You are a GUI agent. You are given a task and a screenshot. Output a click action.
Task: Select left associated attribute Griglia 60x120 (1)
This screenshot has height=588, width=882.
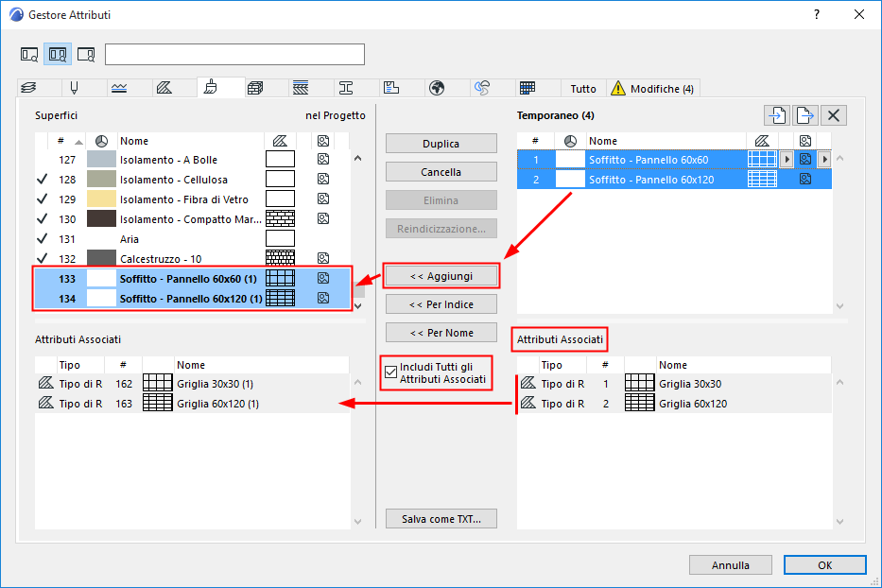[192, 404]
